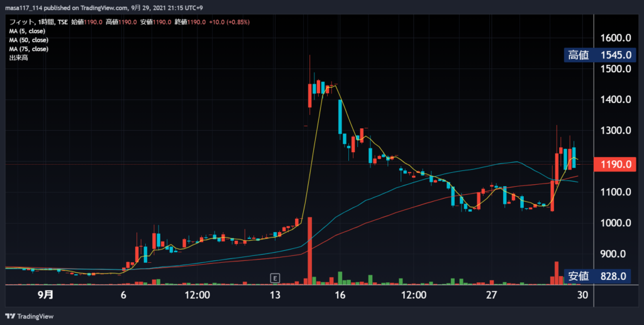Click the tallest red volume bar
The image size is (644, 325).
309,251
